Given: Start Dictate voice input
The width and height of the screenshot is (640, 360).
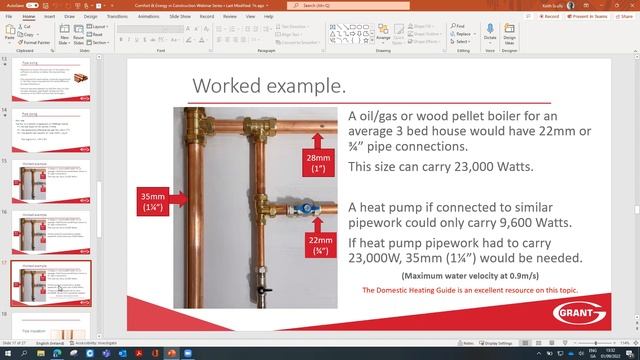Looking at the screenshot, I should coord(490,34).
